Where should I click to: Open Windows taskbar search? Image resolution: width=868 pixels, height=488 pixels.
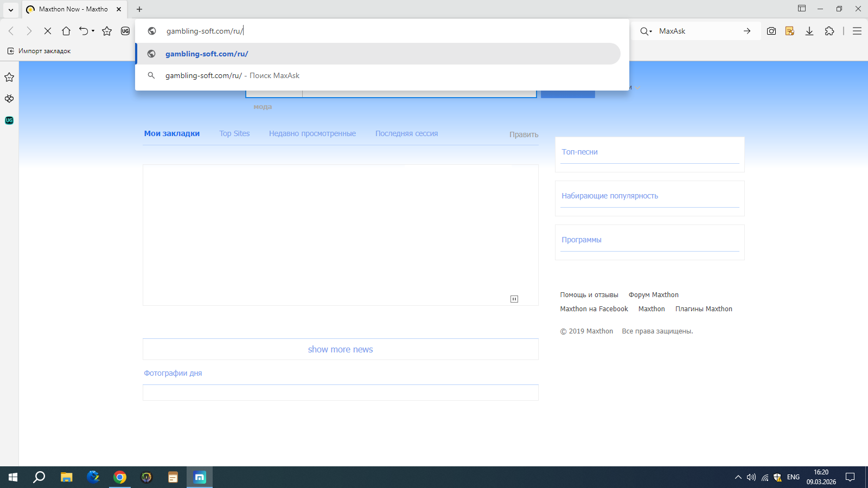pyautogui.click(x=39, y=477)
